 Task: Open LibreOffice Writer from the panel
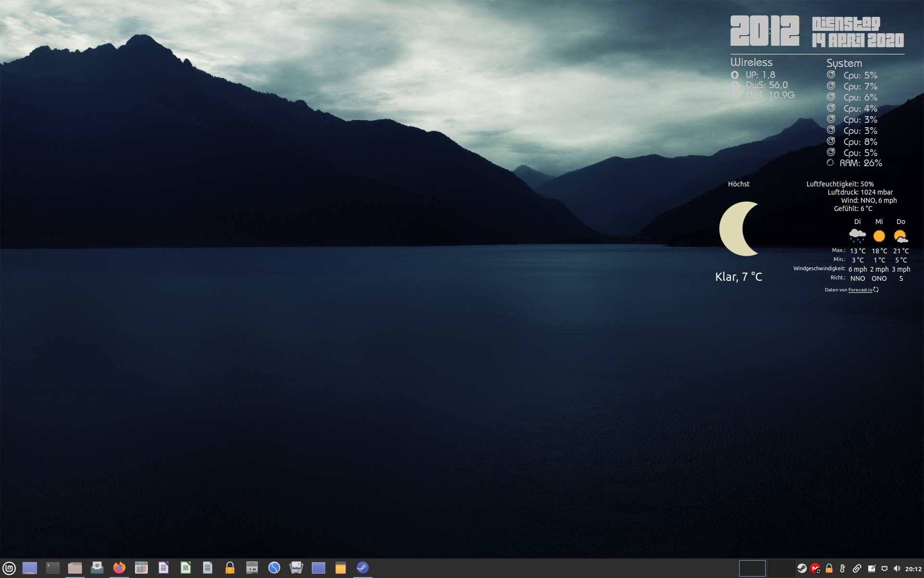coord(163,568)
